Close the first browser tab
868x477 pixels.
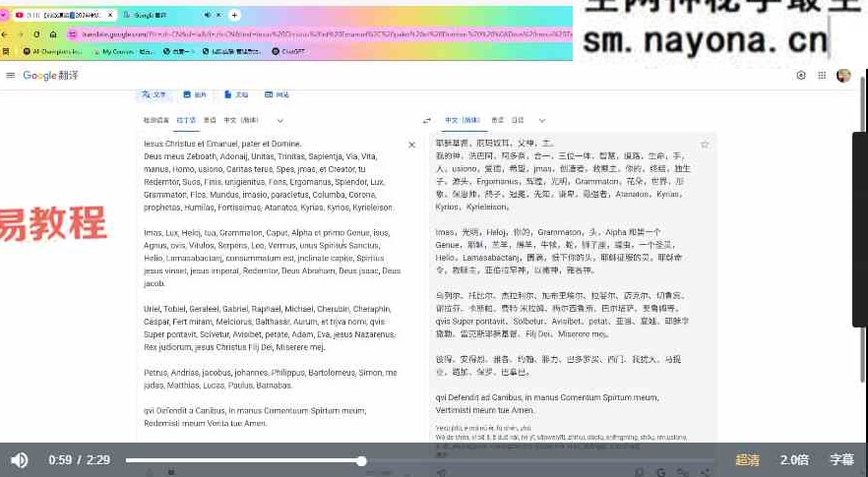click(109, 15)
